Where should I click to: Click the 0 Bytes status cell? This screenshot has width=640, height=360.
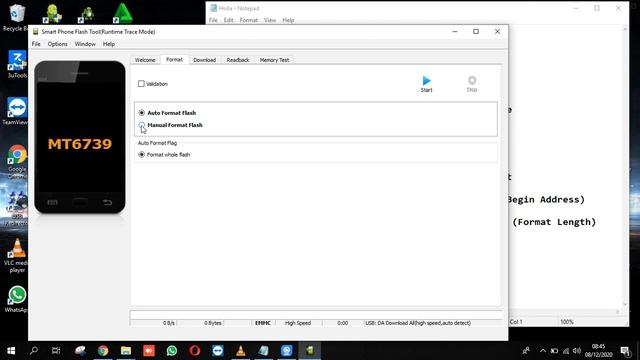pos(213,323)
